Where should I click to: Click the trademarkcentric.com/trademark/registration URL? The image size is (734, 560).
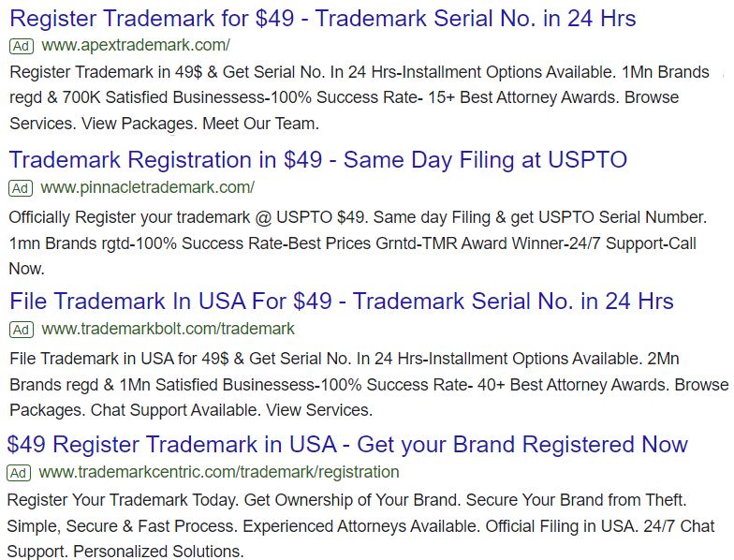[219, 472]
